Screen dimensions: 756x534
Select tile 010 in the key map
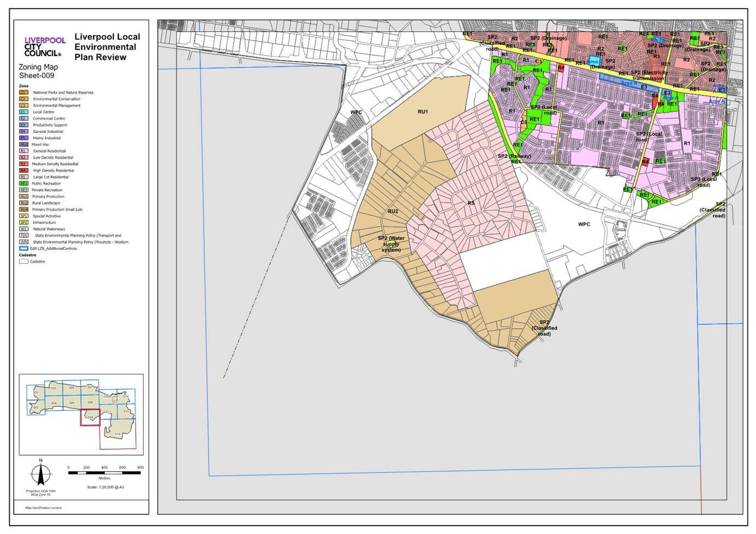[x=118, y=435]
